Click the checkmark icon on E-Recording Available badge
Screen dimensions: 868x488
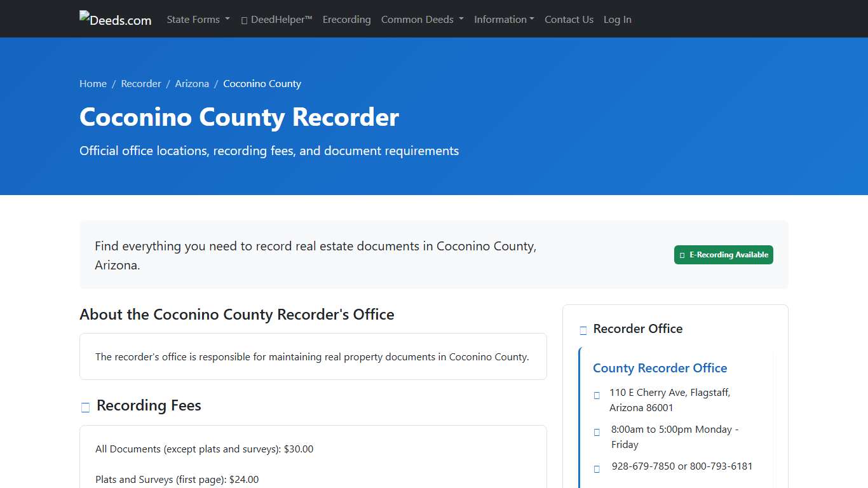click(681, 254)
